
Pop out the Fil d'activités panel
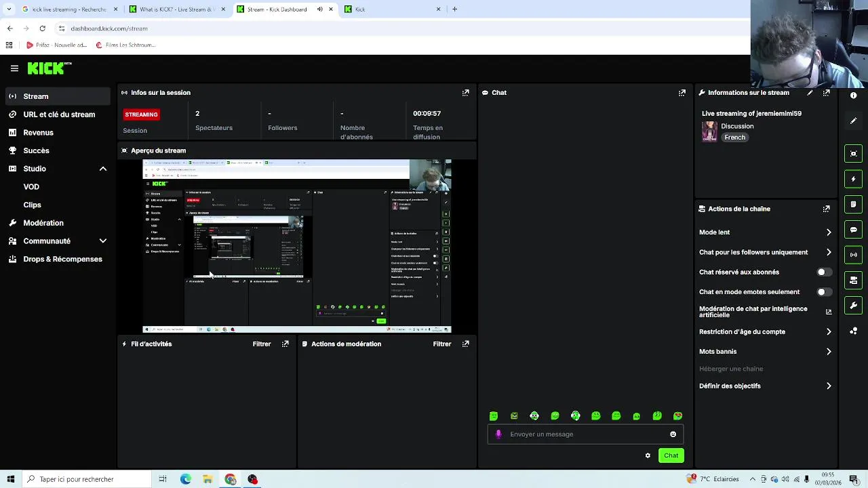pyautogui.click(x=285, y=344)
